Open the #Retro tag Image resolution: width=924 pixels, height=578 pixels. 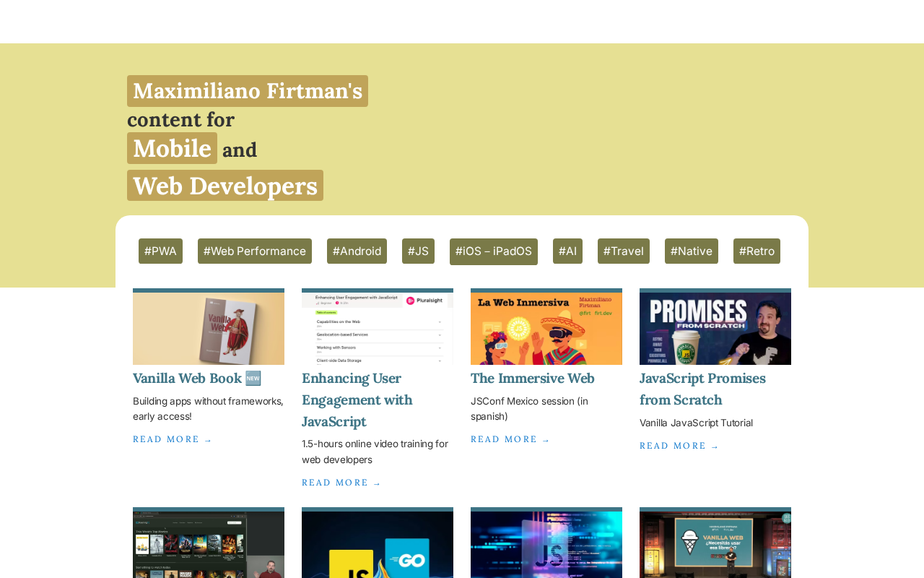pyautogui.click(x=757, y=251)
